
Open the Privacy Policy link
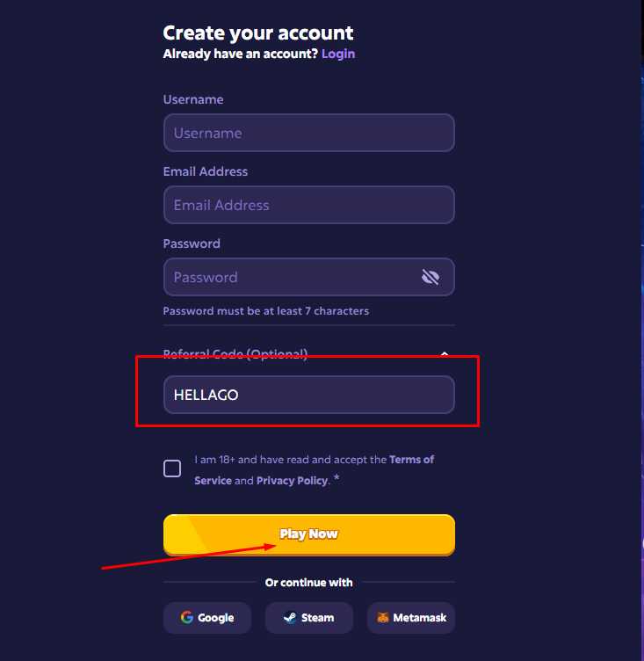coord(292,481)
